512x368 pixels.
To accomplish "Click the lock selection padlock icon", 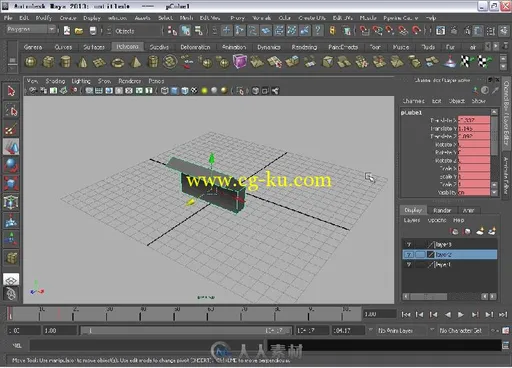I will click(332, 31).
